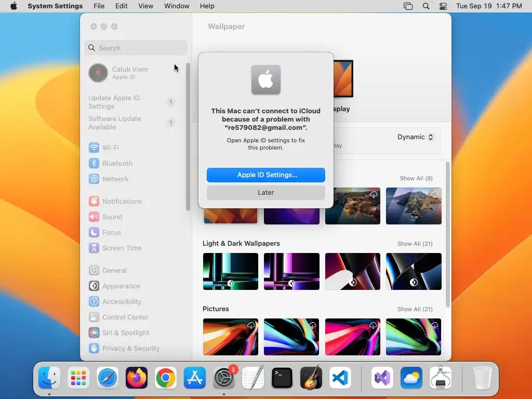Choose the dark blue-black Light & Dark wallpaper
The image size is (532, 399).
[x=414, y=271]
